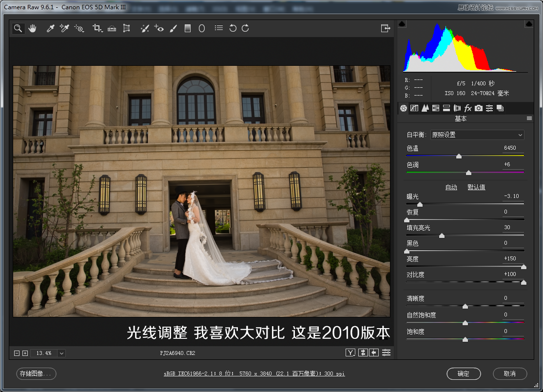This screenshot has width=543, height=392.
Task: Open the Spot Removal tool
Action: (x=145, y=28)
